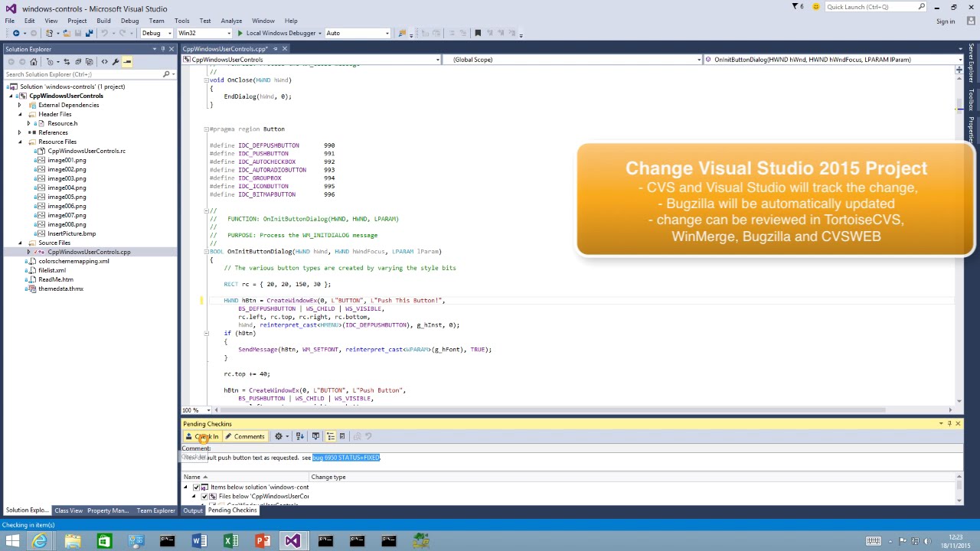Click the Save All toolbar icon
980x551 pixels.
(89, 33)
